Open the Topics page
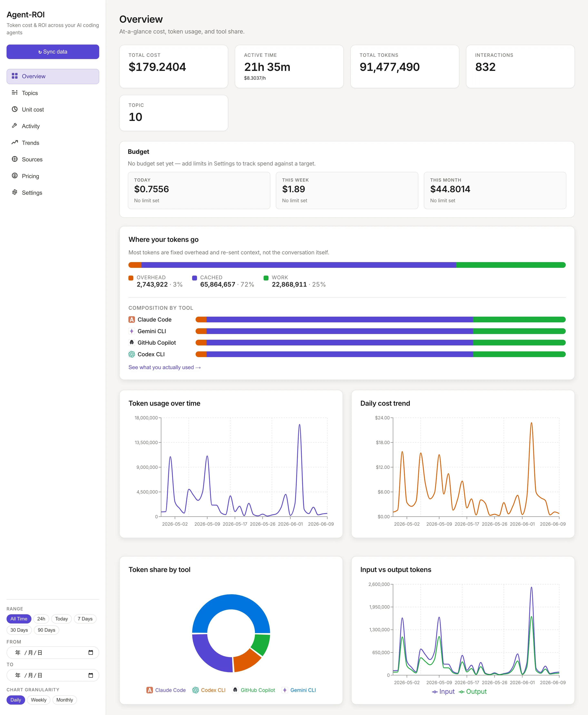The width and height of the screenshot is (588, 715). [x=53, y=93]
